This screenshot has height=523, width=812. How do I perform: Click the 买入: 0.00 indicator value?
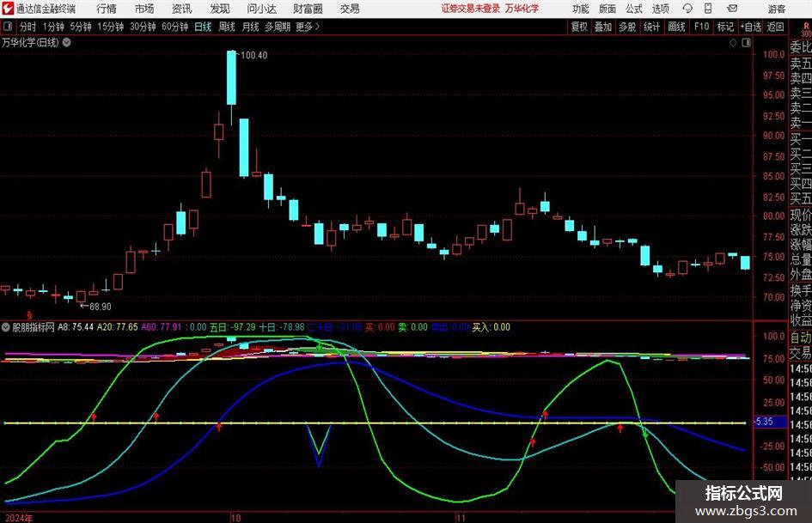coord(491,327)
